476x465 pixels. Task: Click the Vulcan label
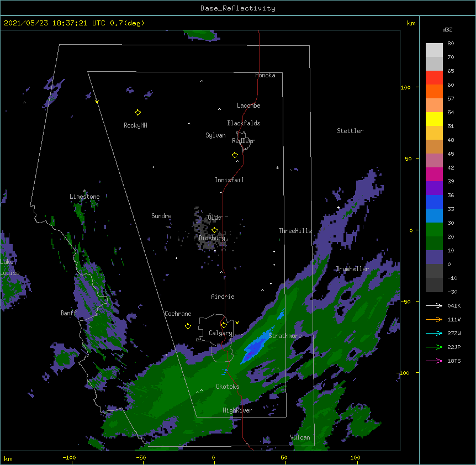click(x=300, y=437)
